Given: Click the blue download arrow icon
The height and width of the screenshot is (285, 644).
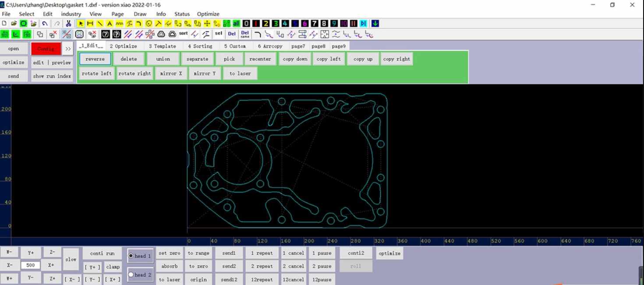Looking at the screenshot, I should (x=375, y=23).
